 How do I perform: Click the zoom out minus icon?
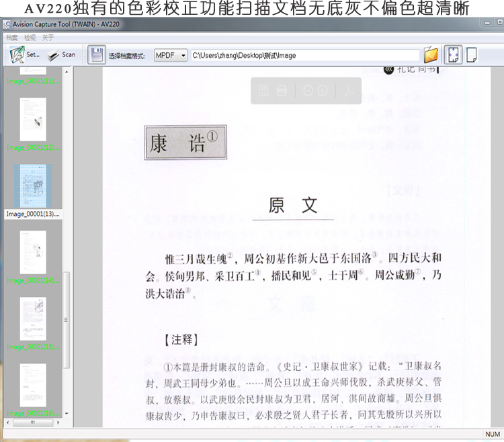308,91
